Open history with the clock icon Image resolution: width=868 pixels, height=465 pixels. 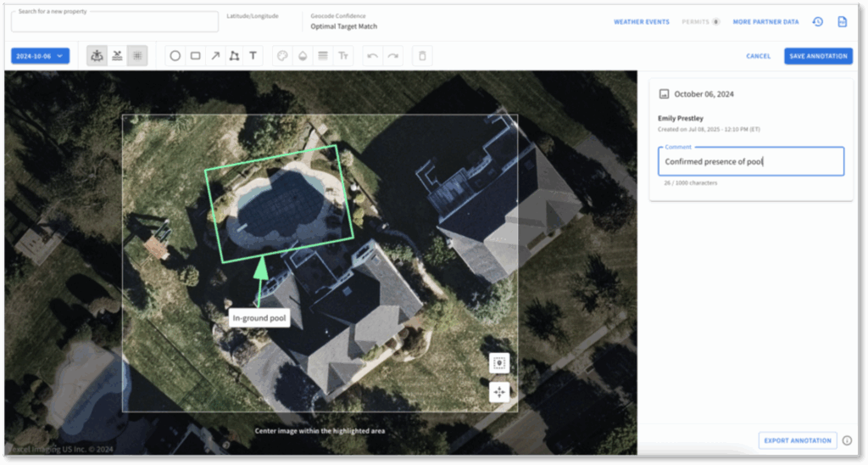pos(817,22)
